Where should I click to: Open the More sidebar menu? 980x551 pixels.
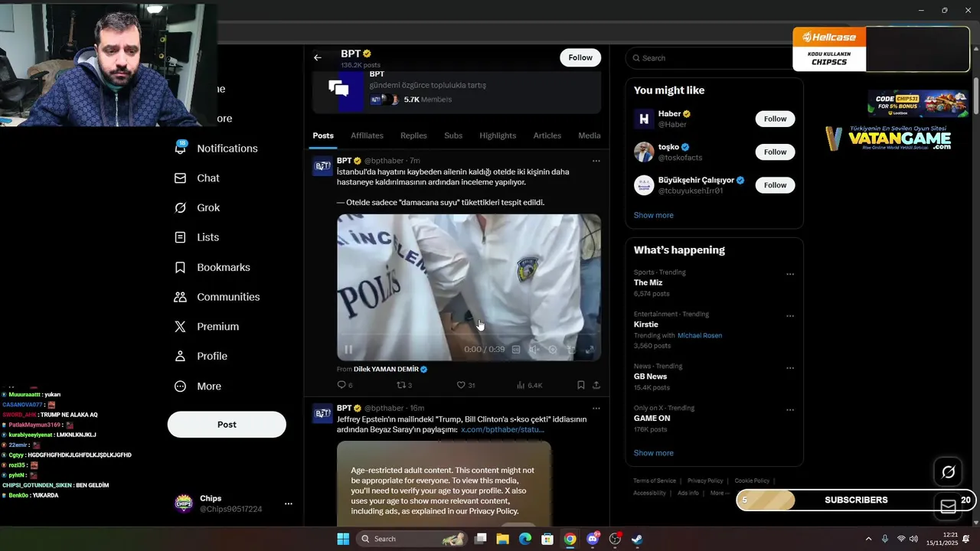point(198,386)
